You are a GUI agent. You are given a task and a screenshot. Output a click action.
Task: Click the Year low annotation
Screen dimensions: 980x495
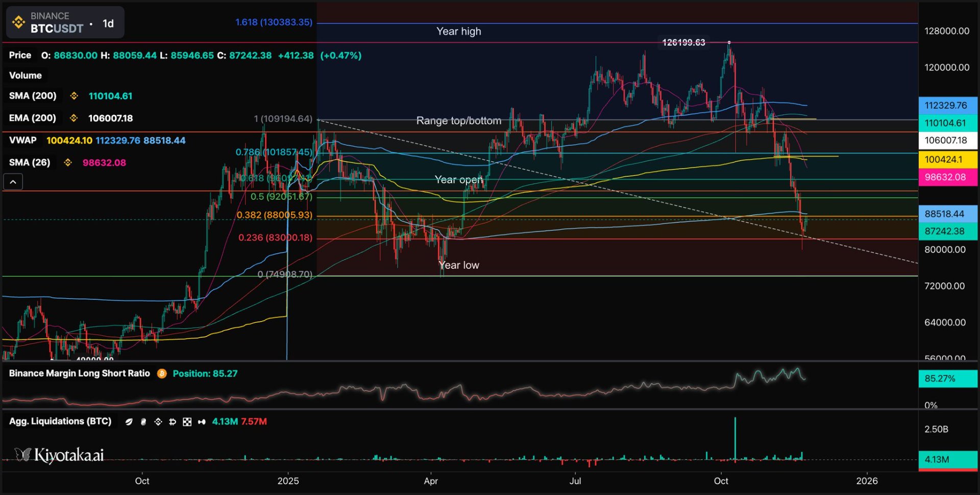[x=459, y=266]
